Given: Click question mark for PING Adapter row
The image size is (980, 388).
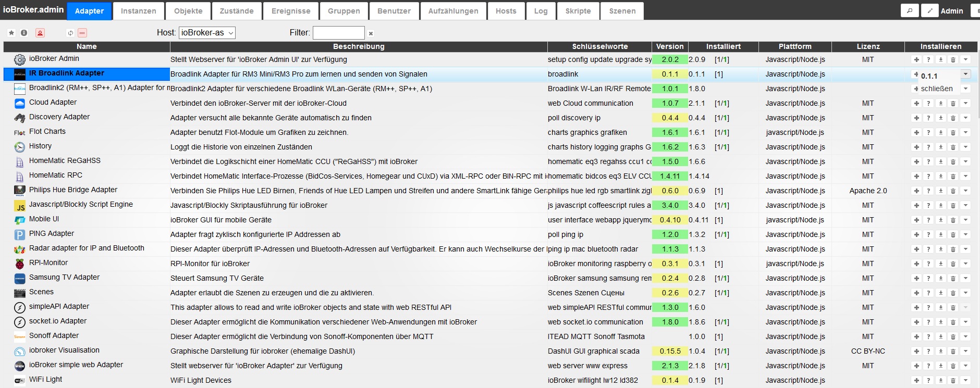Looking at the screenshot, I should click(928, 235).
